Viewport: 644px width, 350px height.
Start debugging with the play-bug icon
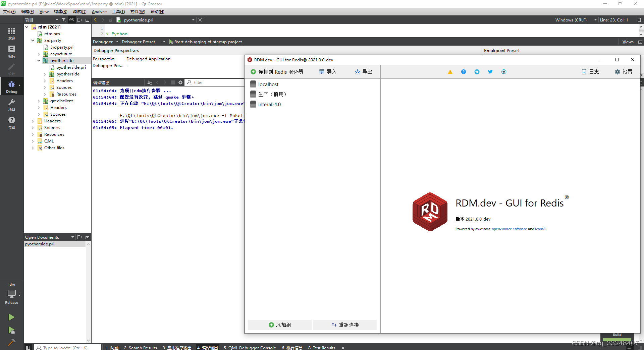[x=11, y=330]
